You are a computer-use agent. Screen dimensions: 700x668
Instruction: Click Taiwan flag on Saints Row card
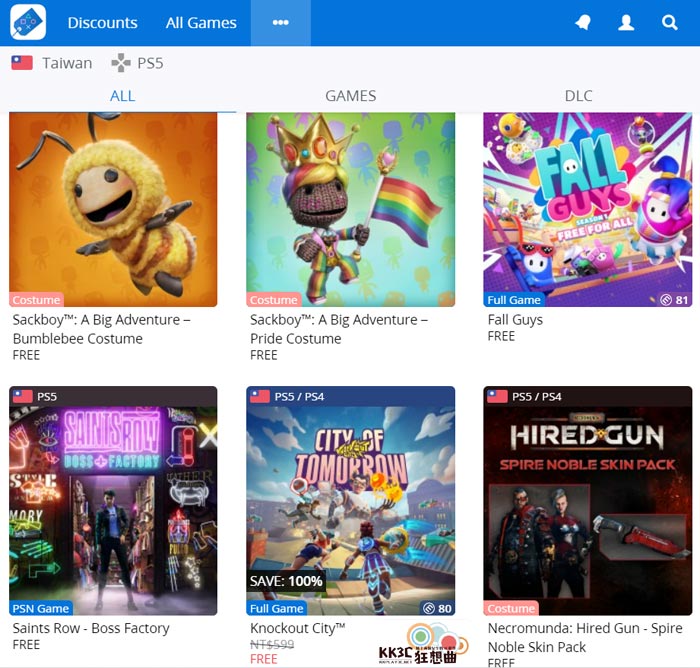tap(22, 397)
